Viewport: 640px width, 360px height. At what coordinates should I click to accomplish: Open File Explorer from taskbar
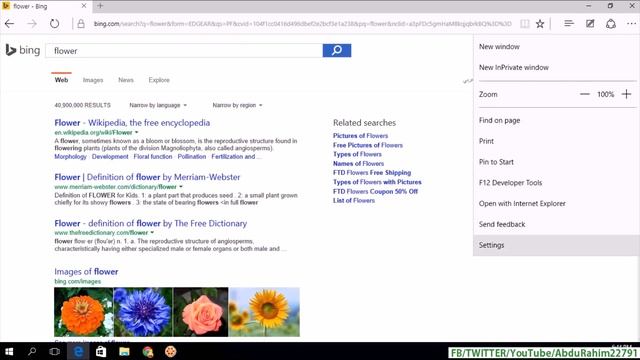(x=124, y=351)
